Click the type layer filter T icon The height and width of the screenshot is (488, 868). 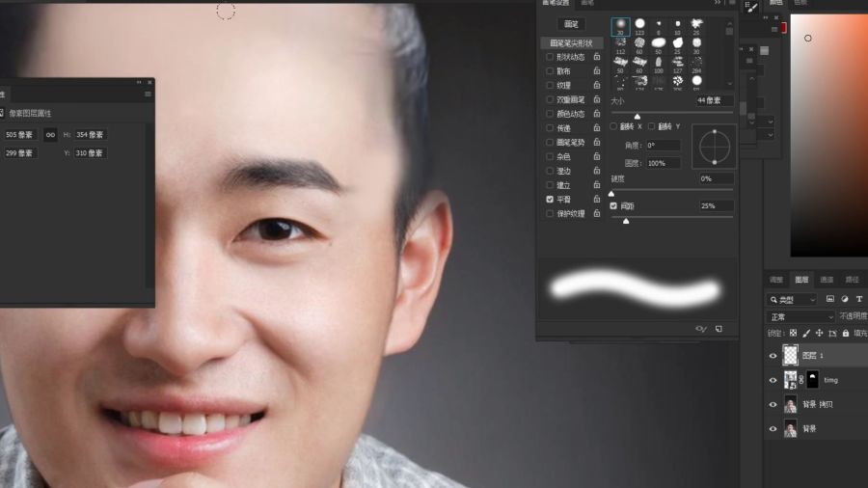point(857,300)
